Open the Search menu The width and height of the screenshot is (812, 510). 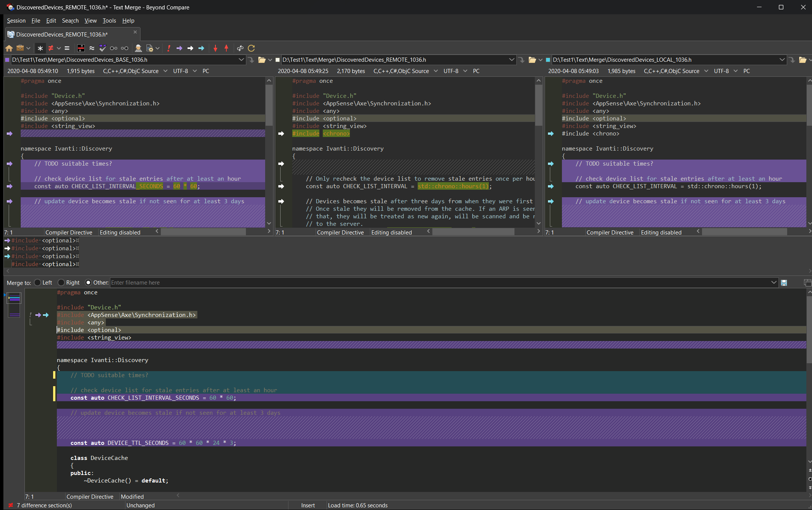pyautogui.click(x=70, y=21)
